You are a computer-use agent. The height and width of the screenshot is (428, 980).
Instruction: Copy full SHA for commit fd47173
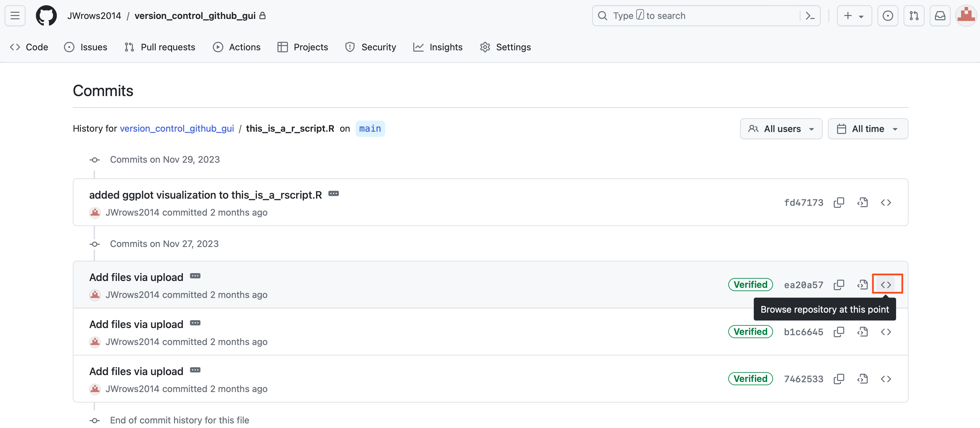pyautogui.click(x=839, y=202)
